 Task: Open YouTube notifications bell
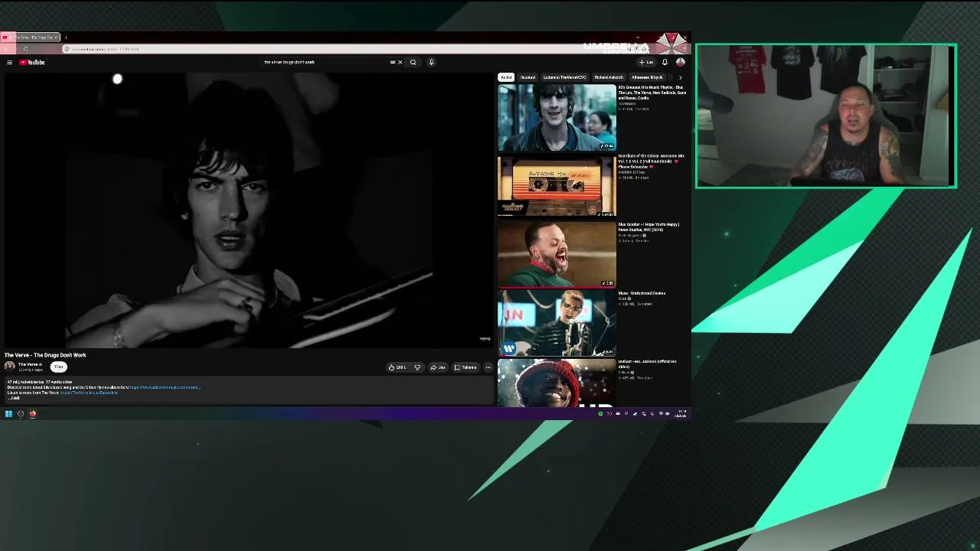665,62
